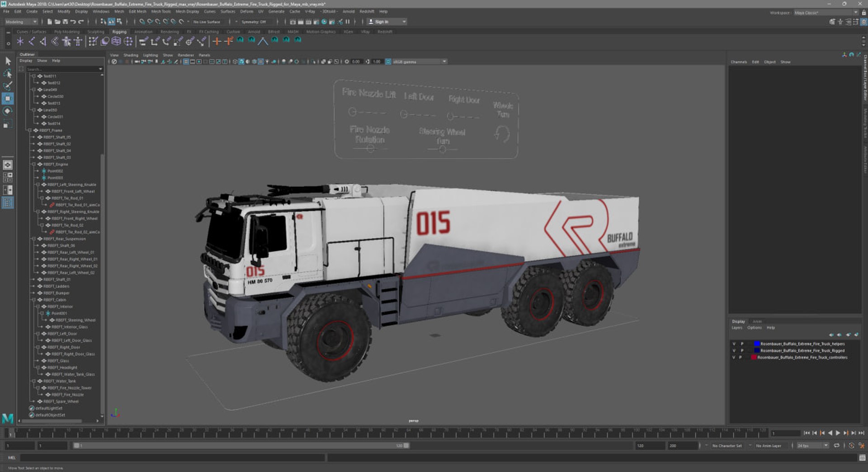The height and width of the screenshot is (472, 868).
Task: Activate the Lasso Select tool
Action: [8, 73]
